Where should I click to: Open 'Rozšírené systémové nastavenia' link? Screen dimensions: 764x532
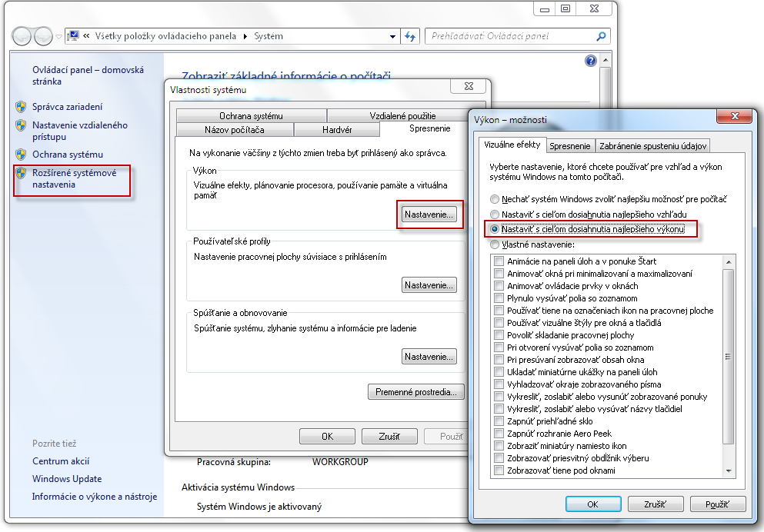pyautogui.click(x=74, y=178)
